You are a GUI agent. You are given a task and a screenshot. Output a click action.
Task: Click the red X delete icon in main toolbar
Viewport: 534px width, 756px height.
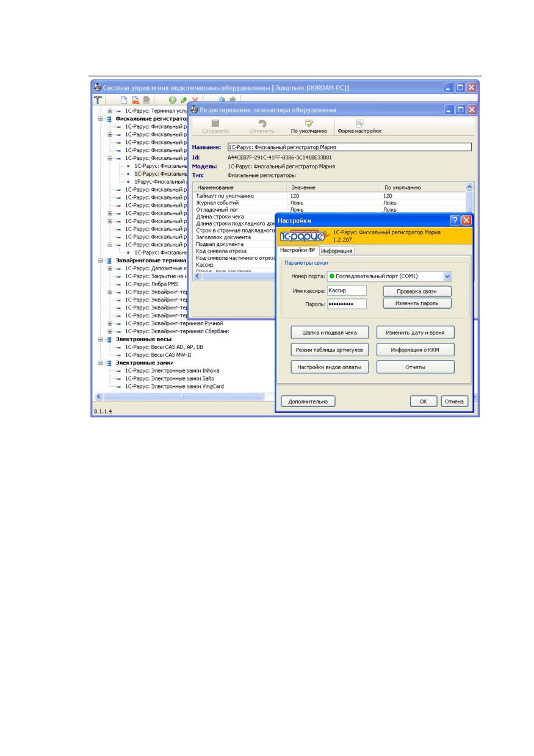point(195,99)
